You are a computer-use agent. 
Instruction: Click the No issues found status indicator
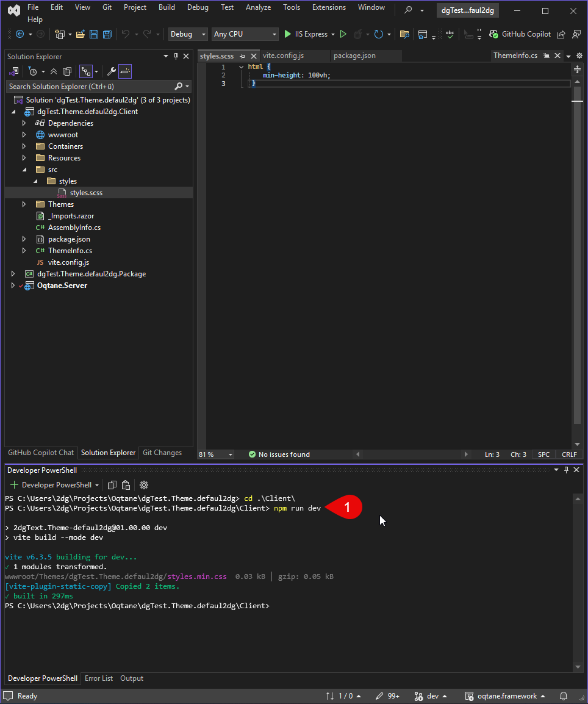click(x=279, y=454)
